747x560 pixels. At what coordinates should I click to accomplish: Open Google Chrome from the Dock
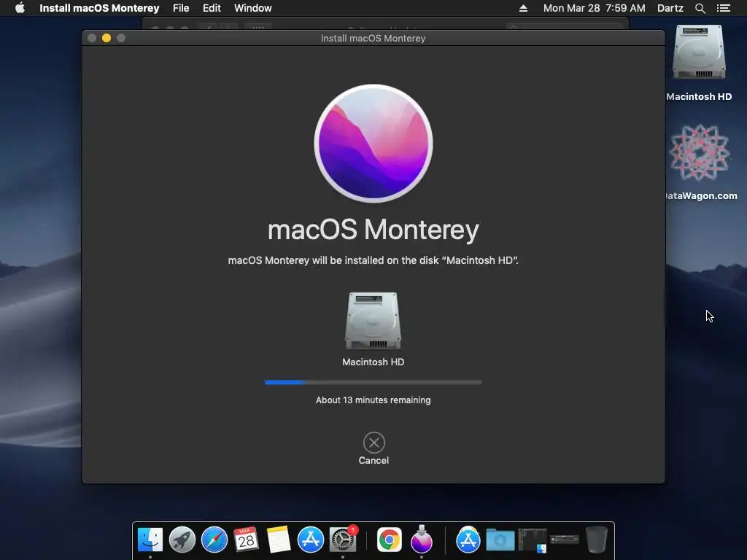(x=390, y=540)
